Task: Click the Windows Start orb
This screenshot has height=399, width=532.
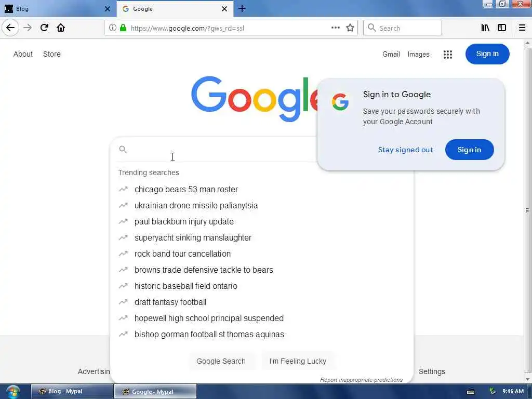Action: tap(12, 392)
